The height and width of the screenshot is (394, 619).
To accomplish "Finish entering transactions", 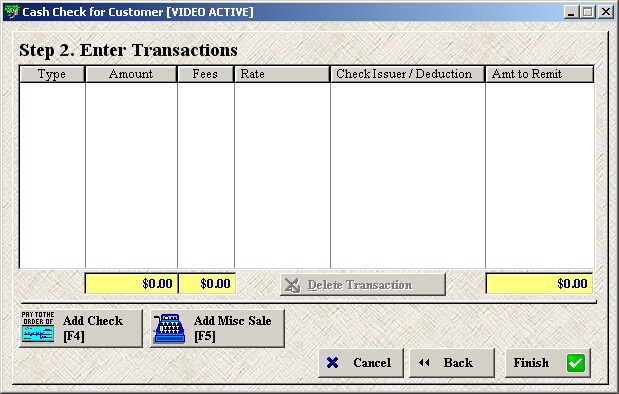I will point(548,362).
